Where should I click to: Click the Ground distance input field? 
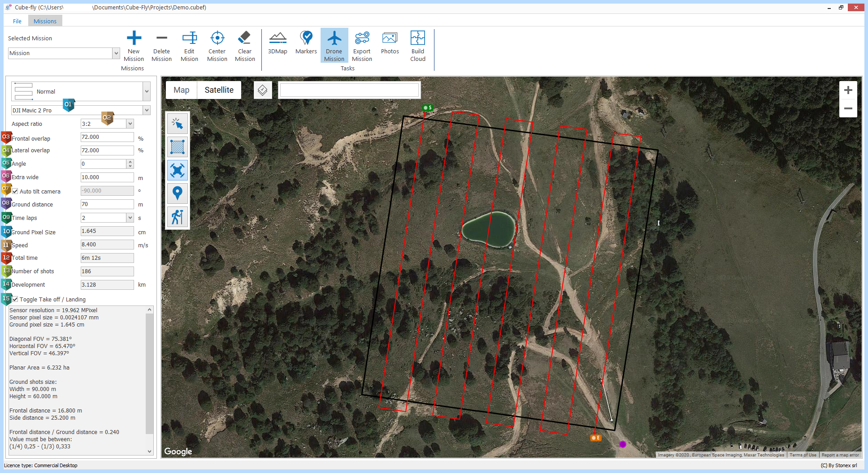click(107, 204)
